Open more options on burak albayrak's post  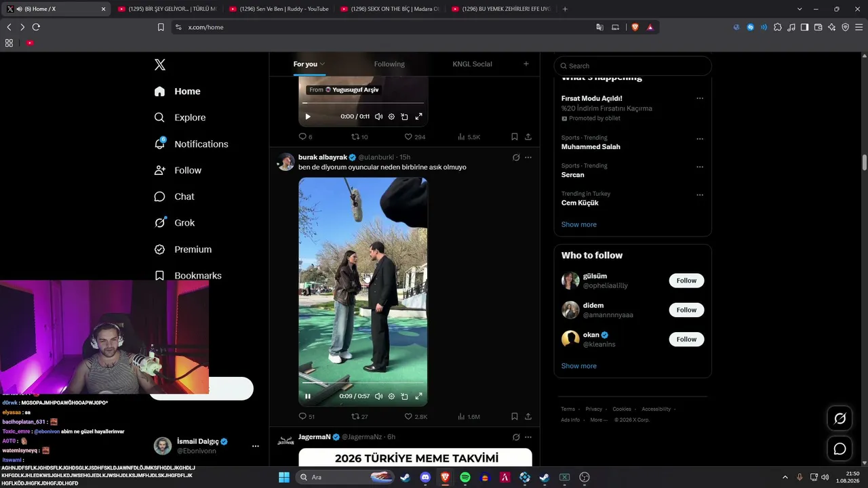(x=528, y=157)
